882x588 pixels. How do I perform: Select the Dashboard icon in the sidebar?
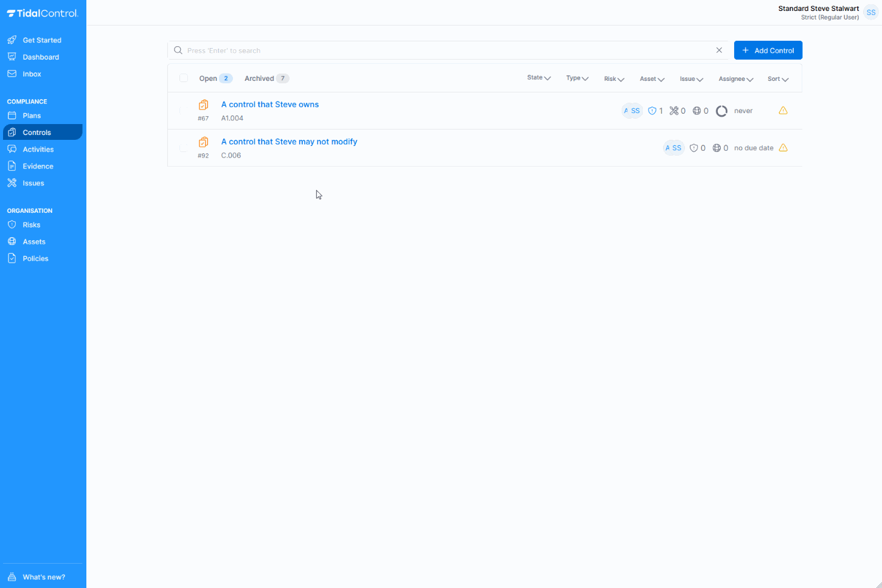coord(12,57)
